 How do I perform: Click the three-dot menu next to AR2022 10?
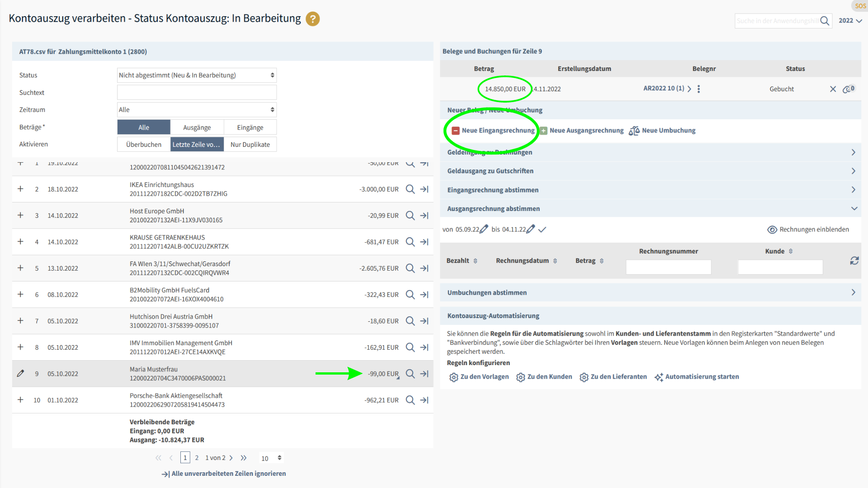(x=698, y=89)
